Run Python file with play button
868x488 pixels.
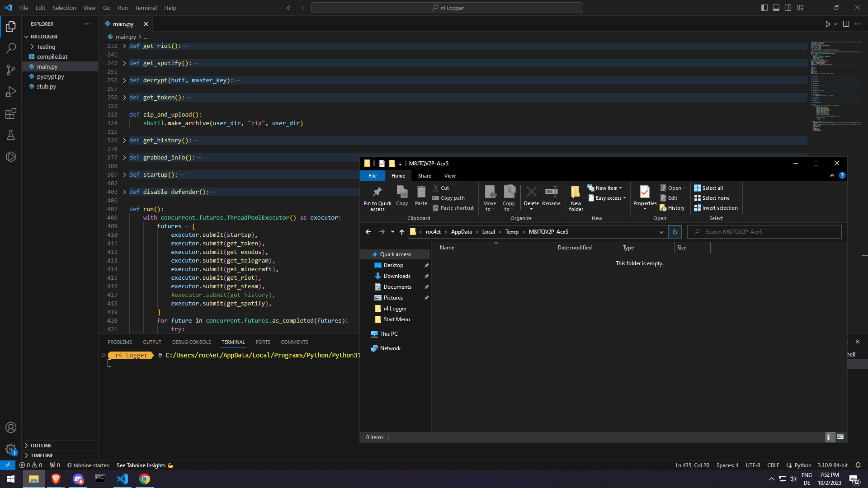[x=827, y=24]
